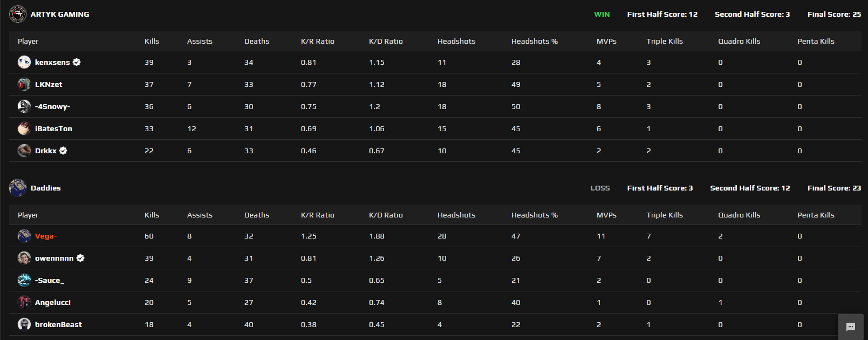Open iBatesTon's player profile link

click(x=53, y=128)
